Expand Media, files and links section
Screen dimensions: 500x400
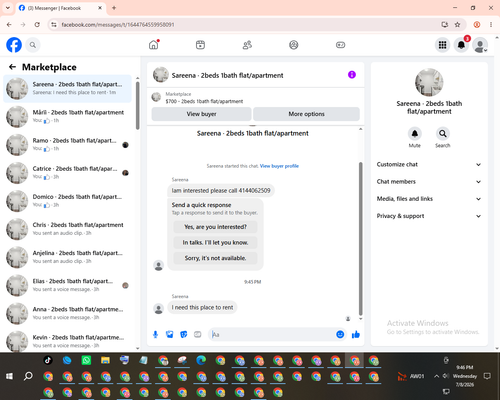click(x=429, y=199)
